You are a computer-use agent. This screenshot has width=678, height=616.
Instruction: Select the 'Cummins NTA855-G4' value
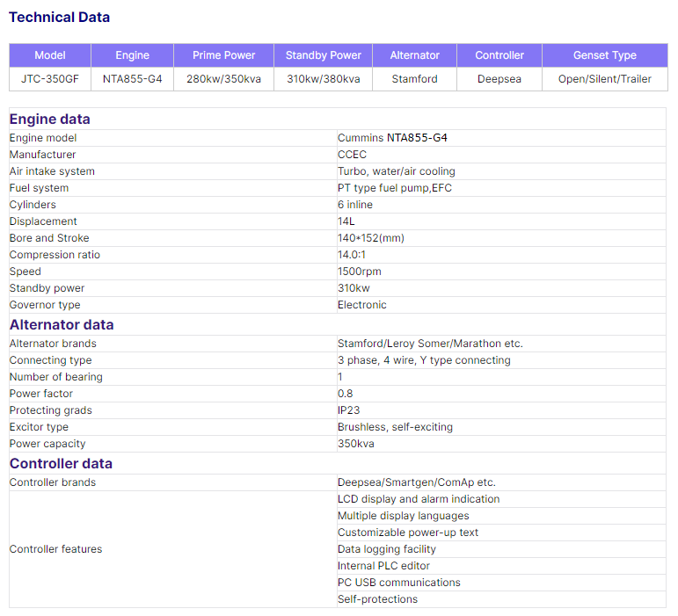pyautogui.click(x=392, y=138)
